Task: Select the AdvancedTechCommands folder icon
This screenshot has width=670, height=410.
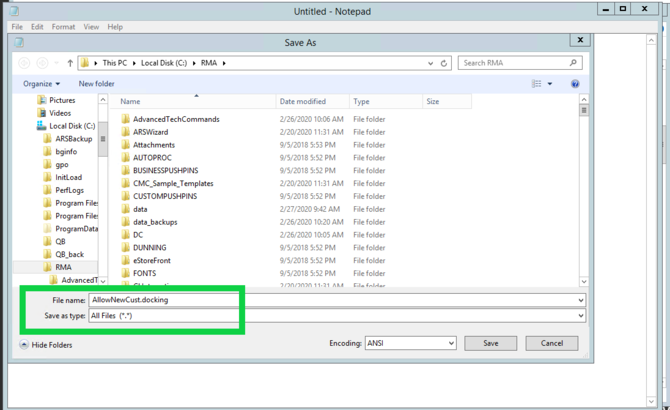Action: pos(125,119)
